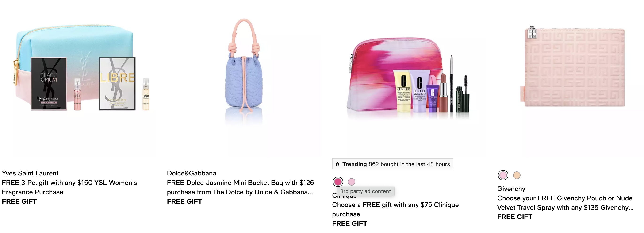Open FREE Dolce Jasmine Mini Bucket Bag link

point(240,187)
